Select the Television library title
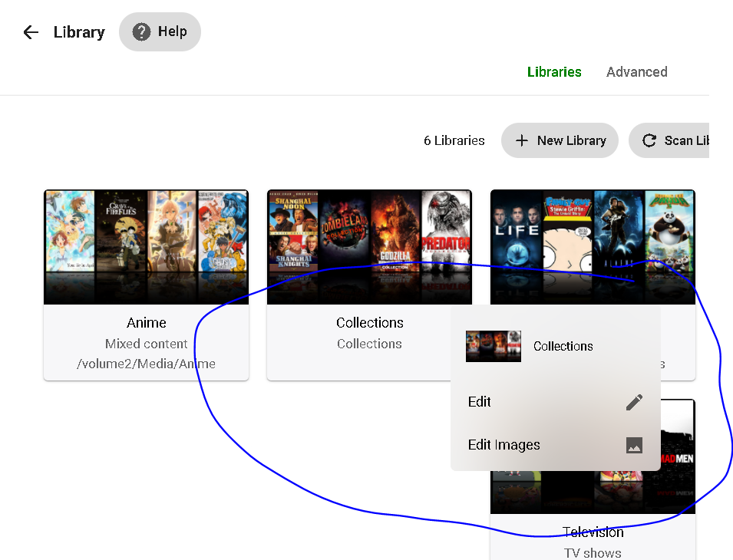The height and width of the screenshot is (560, 733). pos(593,532)
